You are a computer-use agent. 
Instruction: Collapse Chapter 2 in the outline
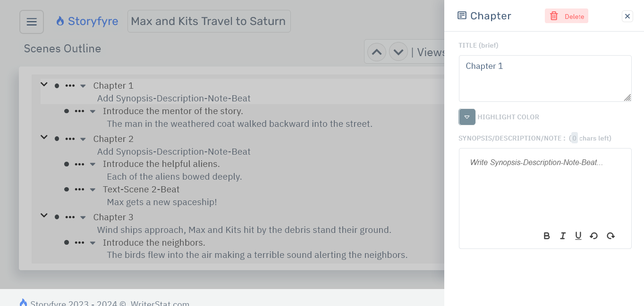tap(44, 137)
